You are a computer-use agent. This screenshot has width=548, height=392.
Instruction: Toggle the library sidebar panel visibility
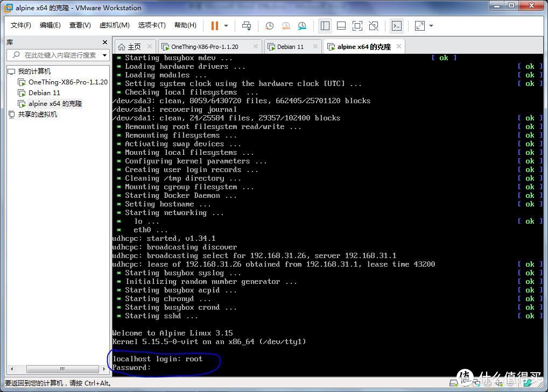pos(325,26)
